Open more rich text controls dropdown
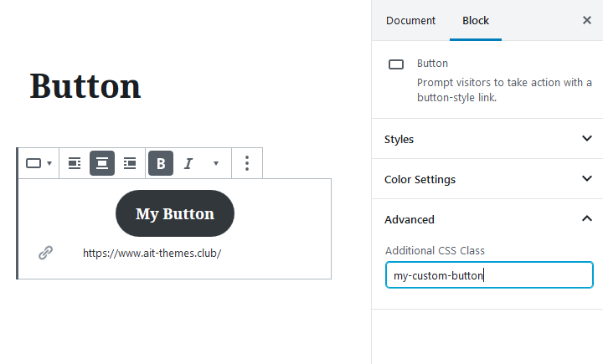The height and width of the screenshot is (364, 603). [x=216, y=163]
